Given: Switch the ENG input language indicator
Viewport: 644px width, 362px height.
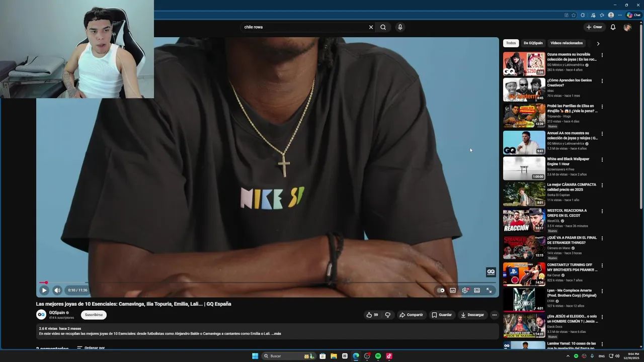Looking at the screenshot, I should (x=602, y=356).
